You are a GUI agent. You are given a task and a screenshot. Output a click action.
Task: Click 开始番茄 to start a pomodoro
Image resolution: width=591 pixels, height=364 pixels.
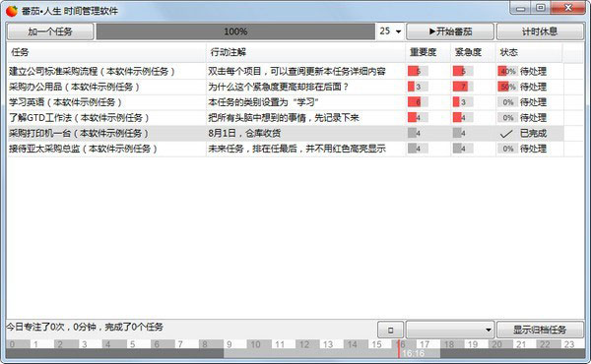(450, 31)
